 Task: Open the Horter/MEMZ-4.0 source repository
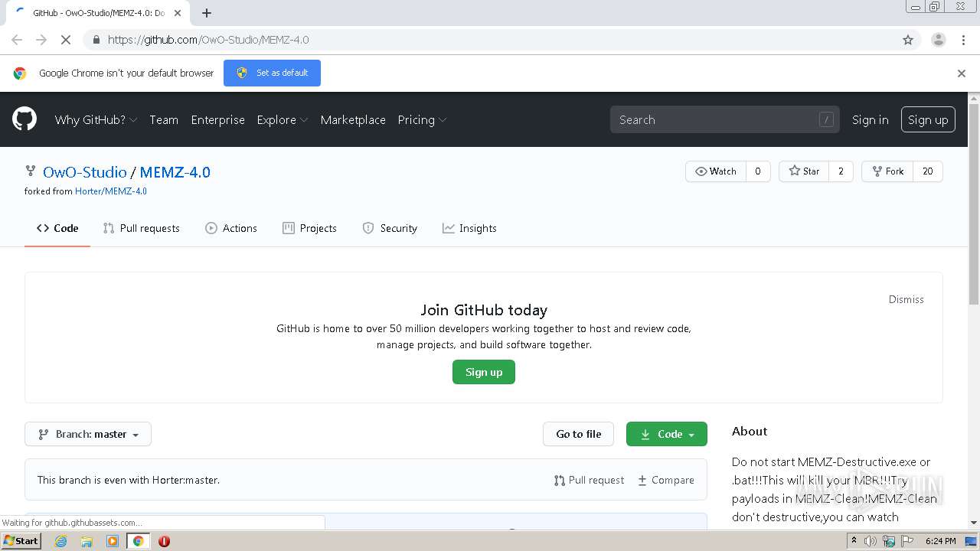pos(111,191)
